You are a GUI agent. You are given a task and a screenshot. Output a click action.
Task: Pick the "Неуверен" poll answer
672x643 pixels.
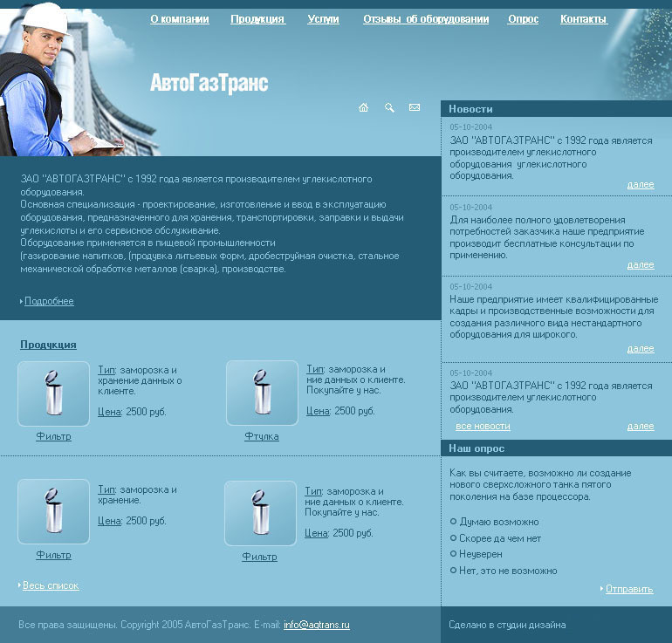pyautogui.click(x=454, y=553)
